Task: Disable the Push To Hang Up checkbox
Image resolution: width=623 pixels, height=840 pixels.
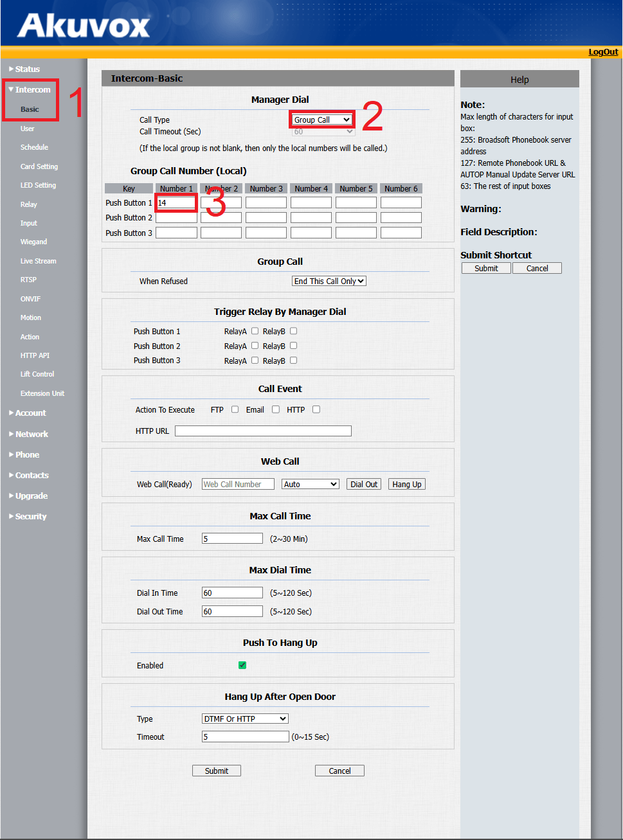Action: pyautogui.click(x=242, y=665)
